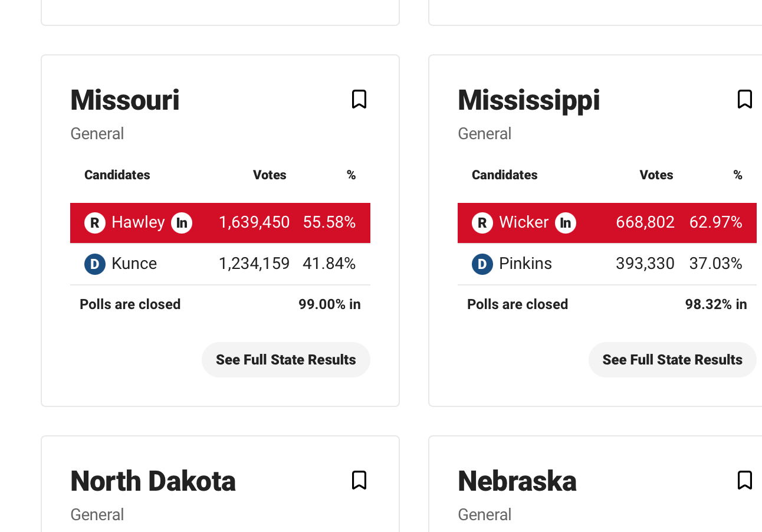Click Hawley's incumbent indicator icon

(182, 223)
